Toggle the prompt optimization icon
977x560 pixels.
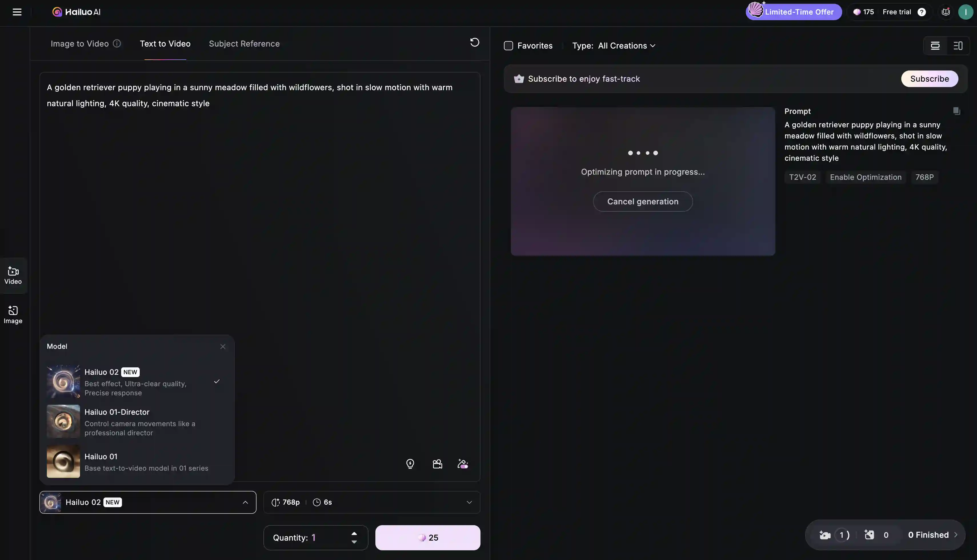tap(463, 464)
